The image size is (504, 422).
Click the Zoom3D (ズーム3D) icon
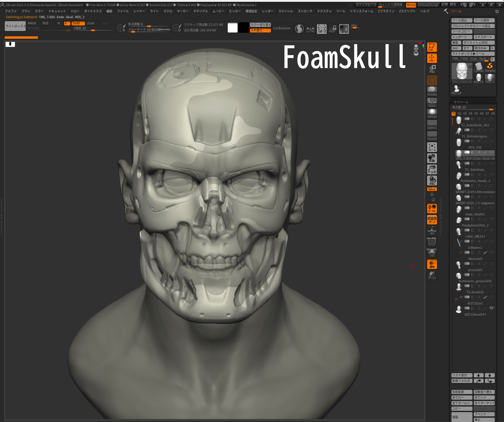coord(432,169)
